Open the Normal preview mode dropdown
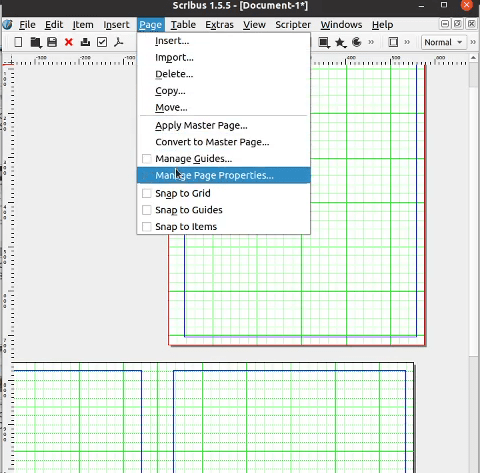The width and height of the screenshot is (480, 473). (x=444, y=42)
